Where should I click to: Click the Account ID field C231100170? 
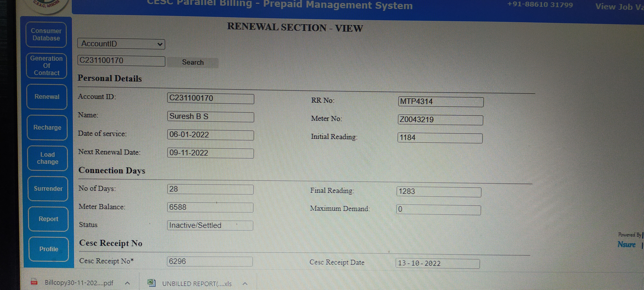point(210,98)
